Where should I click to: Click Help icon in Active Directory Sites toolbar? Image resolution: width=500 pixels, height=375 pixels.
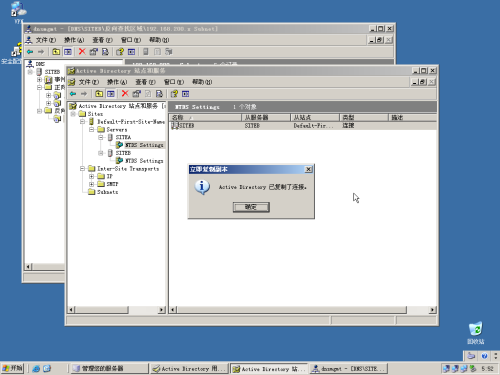[x=174, y=94]
